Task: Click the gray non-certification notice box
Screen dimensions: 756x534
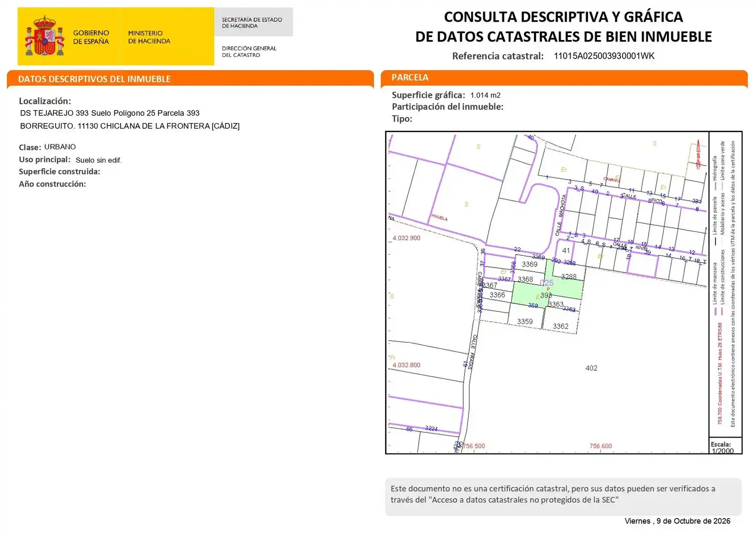Action: tap(563, 496)
